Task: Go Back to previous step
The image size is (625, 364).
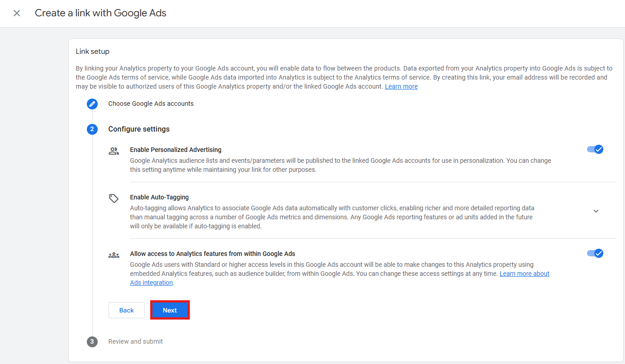Action: point(127,310)
